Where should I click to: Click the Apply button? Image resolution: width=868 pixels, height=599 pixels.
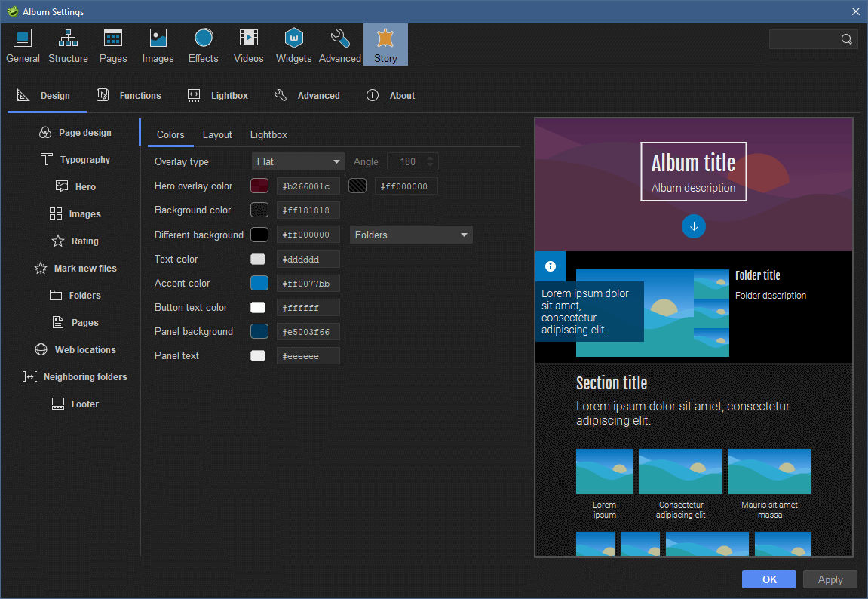tap(830, 579)
